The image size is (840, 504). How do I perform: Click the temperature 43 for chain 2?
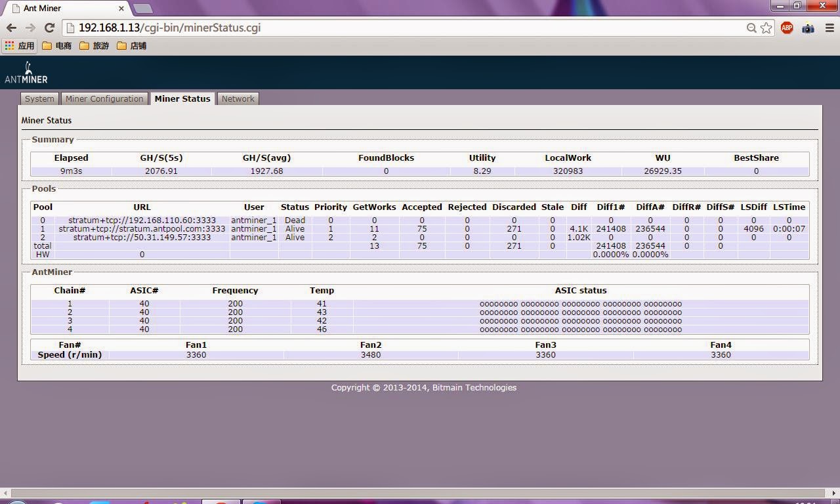click(x=322, y=312)
